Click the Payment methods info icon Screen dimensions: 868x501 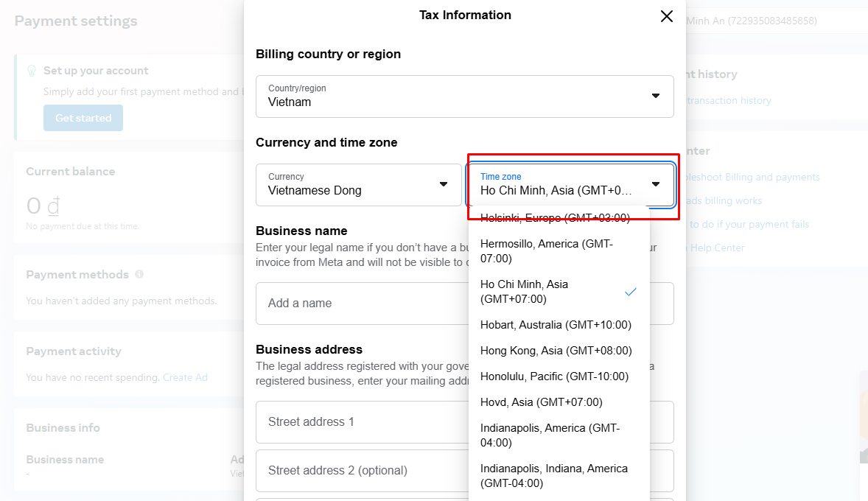pyautogui.click(x=139, y=274)
